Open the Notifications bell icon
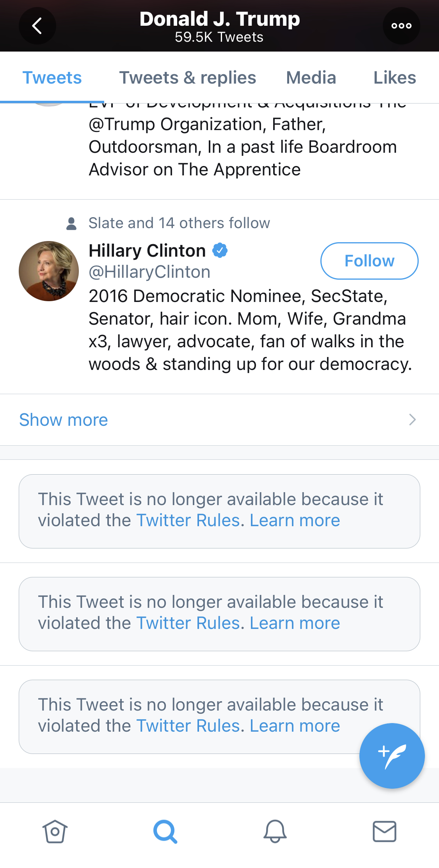Screen dimensions: 439x868 click(275, 831)
